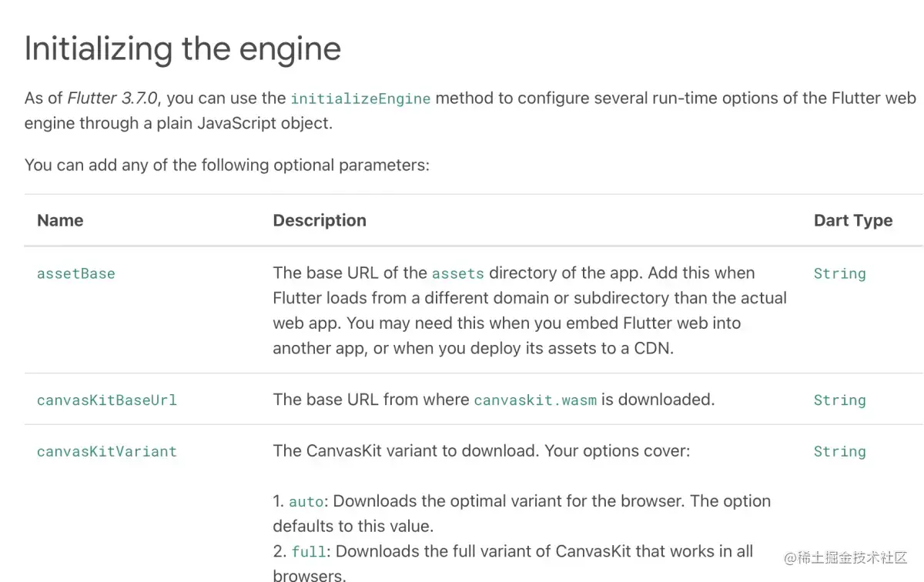
Task: Click the 'Name' column header
Action: [60, 220]
